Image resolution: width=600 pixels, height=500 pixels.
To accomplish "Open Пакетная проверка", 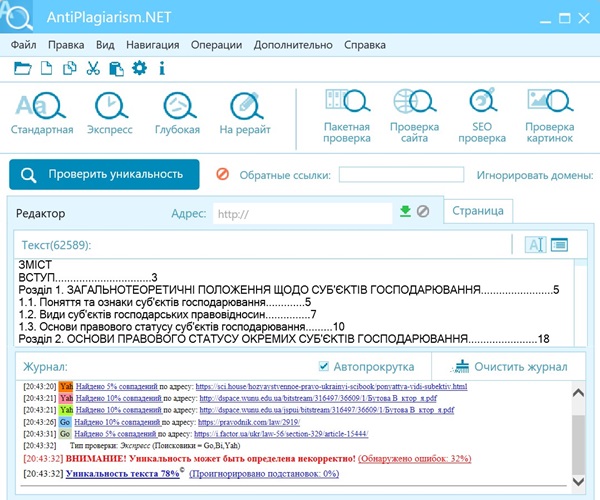I will [347, 116].
